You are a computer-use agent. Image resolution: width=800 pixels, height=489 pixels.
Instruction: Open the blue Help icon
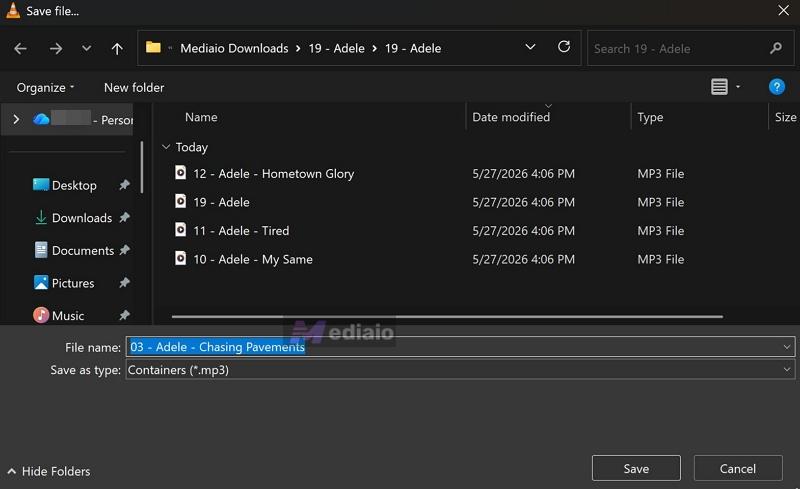[777, 87]
